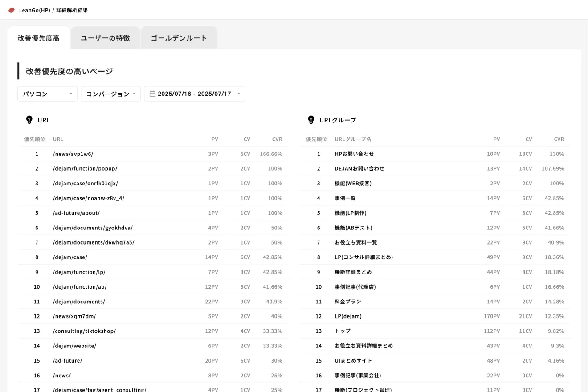Open the コンバージョン metric dropdown
The height and width of the screenshot is (392, 588).
(x=110, y=94)
